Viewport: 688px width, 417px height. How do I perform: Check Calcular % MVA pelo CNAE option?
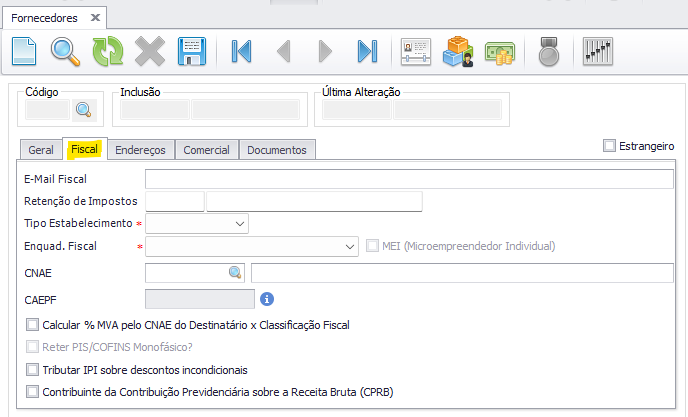(x=33, y=325)
